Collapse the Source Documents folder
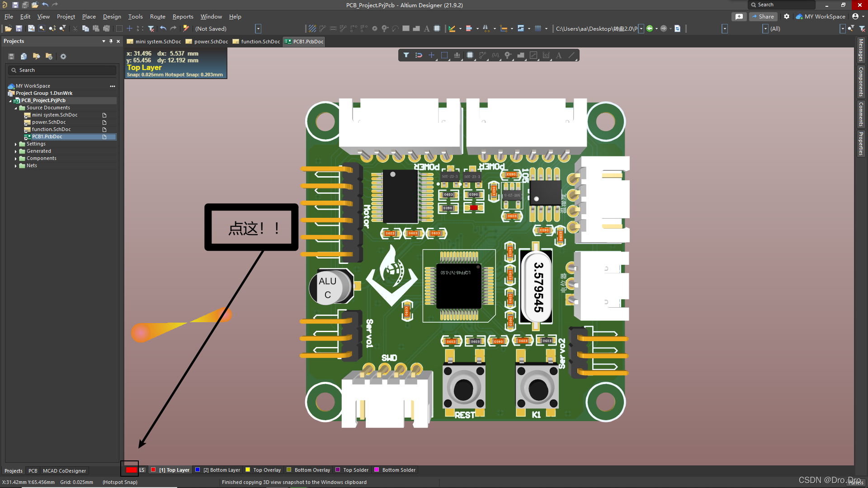868x488 pixels. (15, 108)
